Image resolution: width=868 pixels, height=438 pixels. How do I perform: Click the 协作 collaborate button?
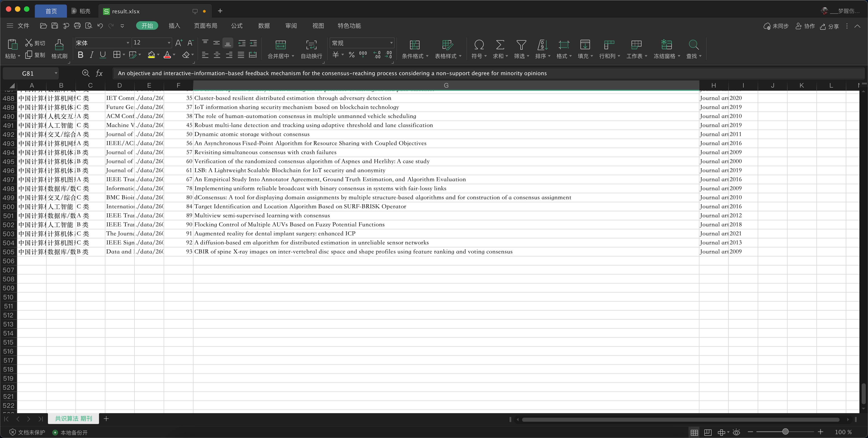[x=805, y=26]
